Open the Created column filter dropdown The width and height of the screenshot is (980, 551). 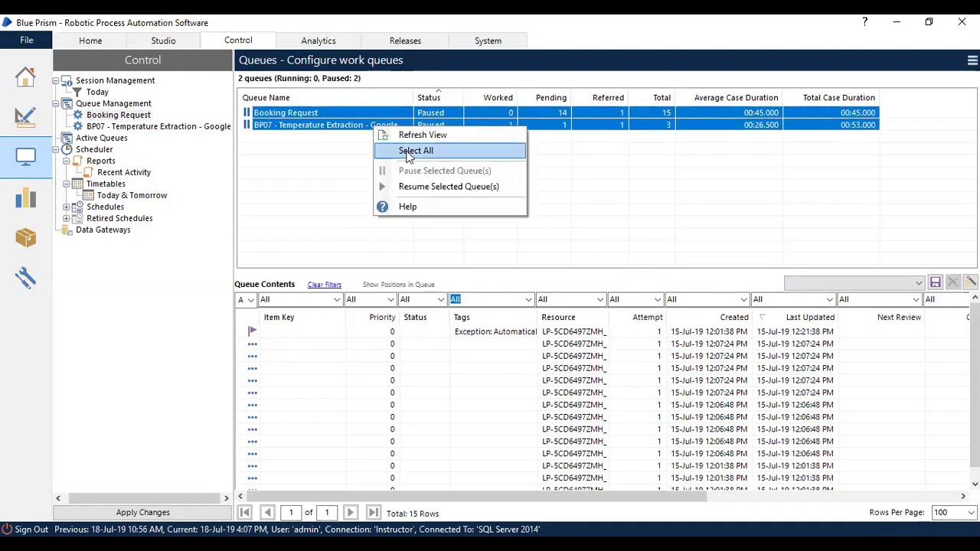click(743, 299)
